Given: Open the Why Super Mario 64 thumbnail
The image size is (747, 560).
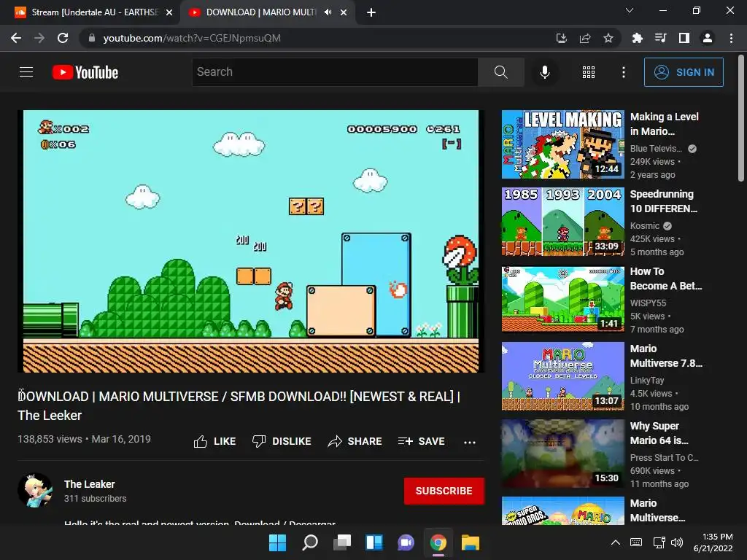Looking at the screenshot, I should point(562,454).
